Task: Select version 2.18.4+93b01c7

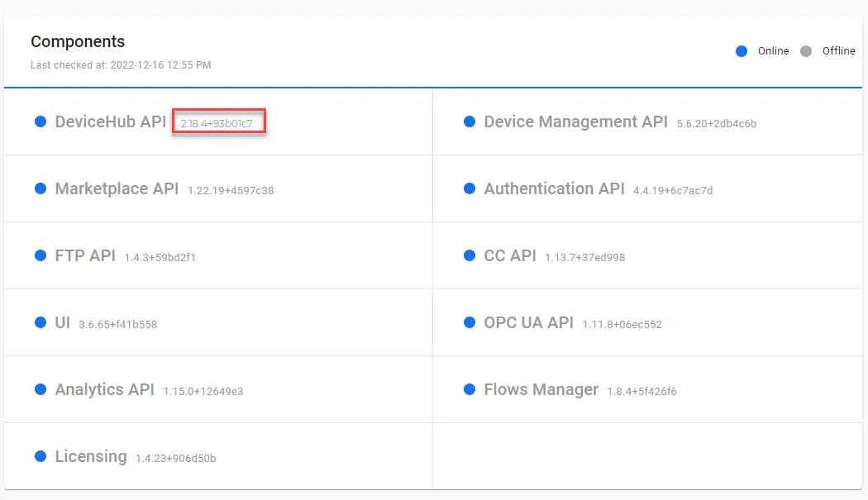Action: click(x=217, y=123)
